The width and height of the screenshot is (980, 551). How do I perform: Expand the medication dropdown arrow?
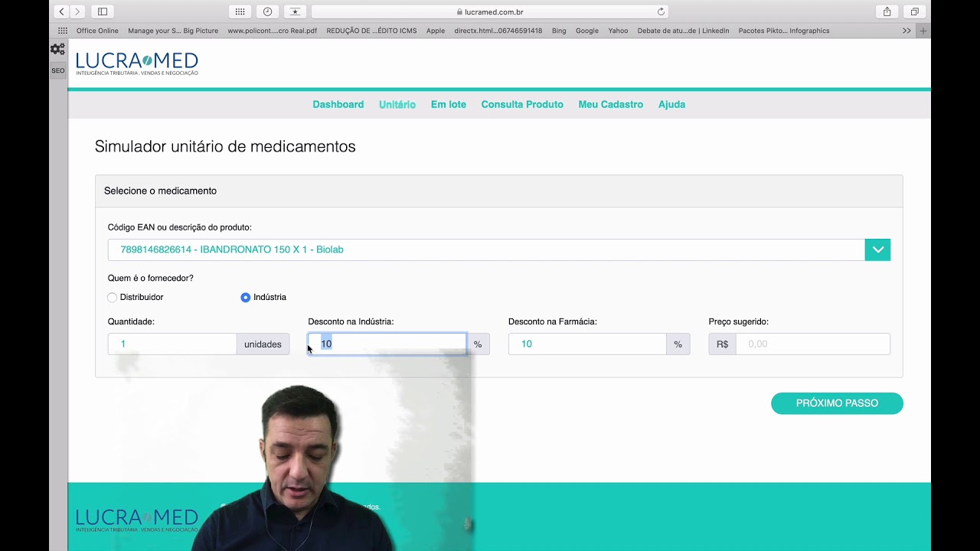877,249
